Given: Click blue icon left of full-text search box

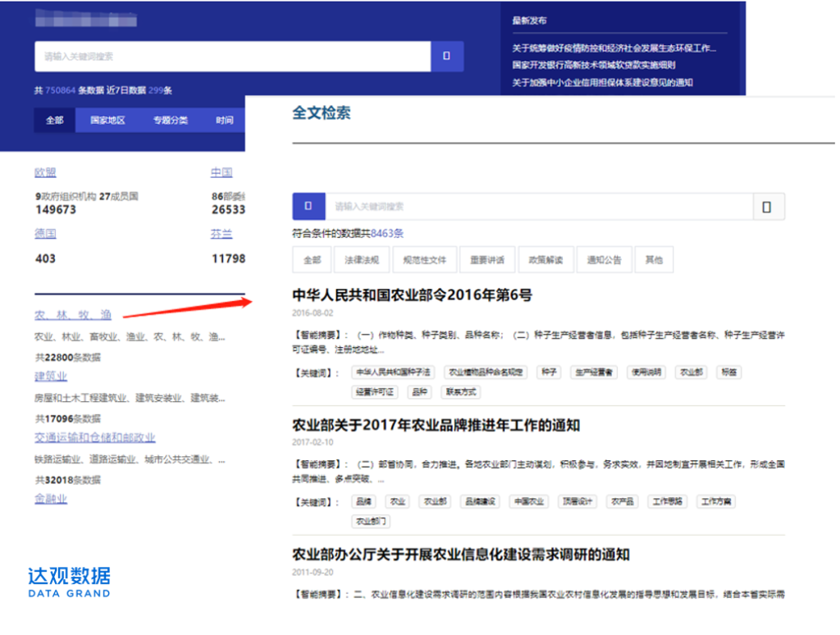Looking at the screenshot, I should [309, 207].
